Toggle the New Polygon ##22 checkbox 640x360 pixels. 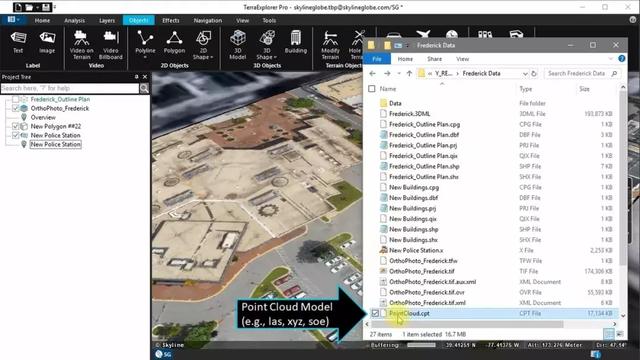[16, 126]
